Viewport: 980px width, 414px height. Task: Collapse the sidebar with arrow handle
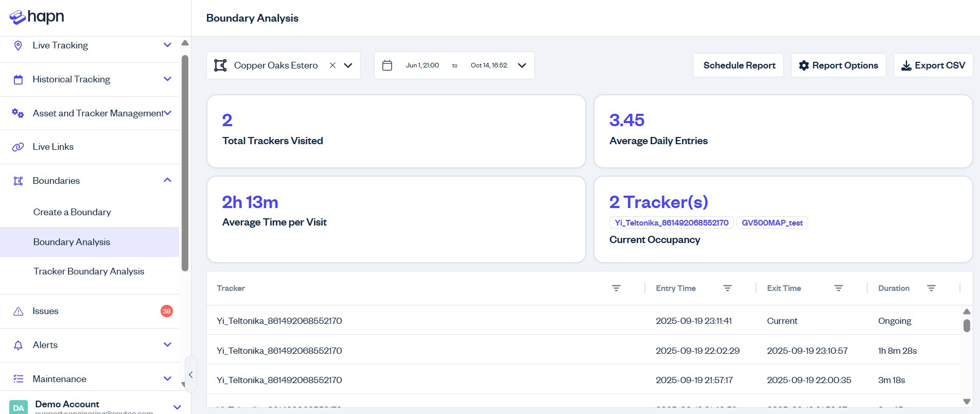pos(190,374)
